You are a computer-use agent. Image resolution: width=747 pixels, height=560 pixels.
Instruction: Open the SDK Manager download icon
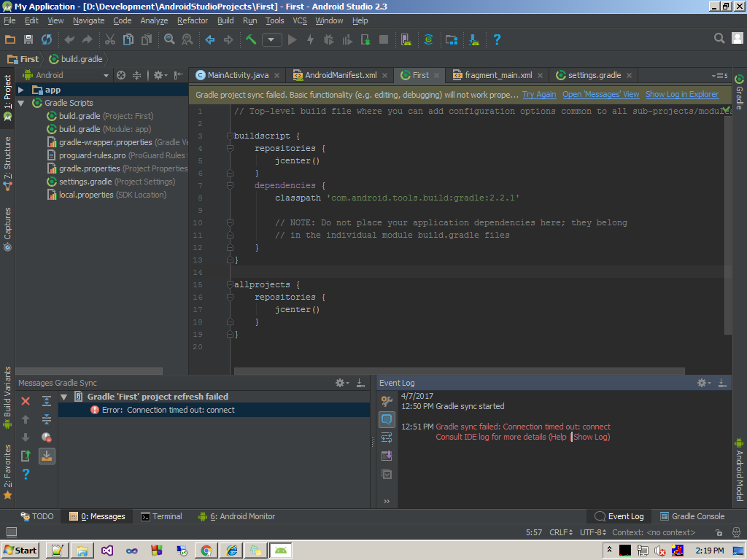coord(474,39)
